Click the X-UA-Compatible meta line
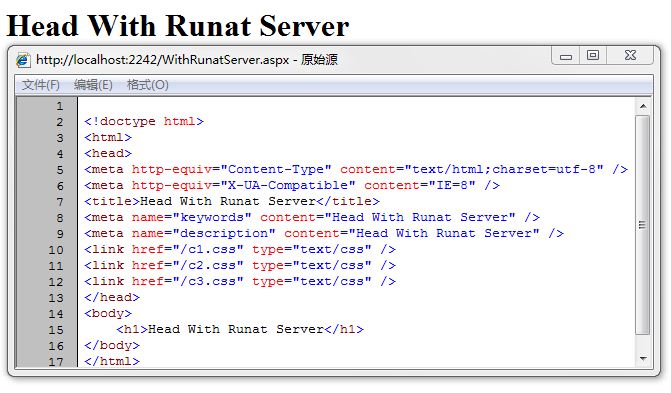The height and width of the screenshot is (393, 671). pyautogui.click(x=292, y=185)
